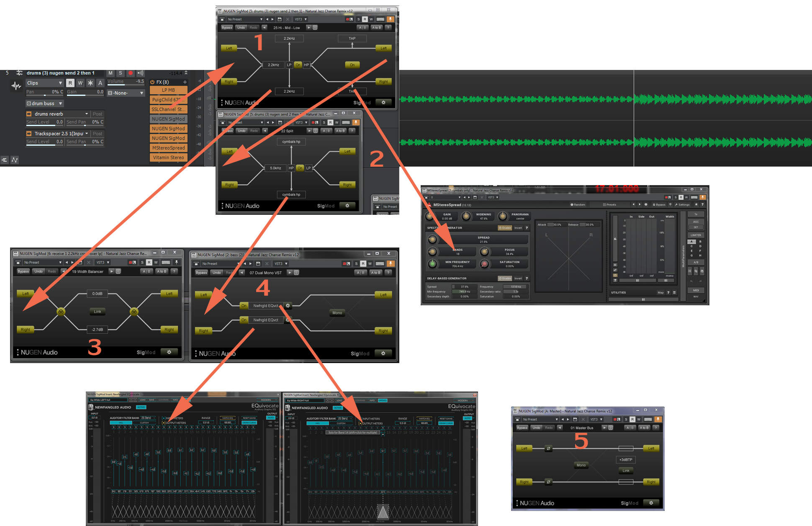The height and width of the screenshot is (526, 812).
Task: Click +3dBTP box in Master SigMod window
Action: click(x=626, y=460)
